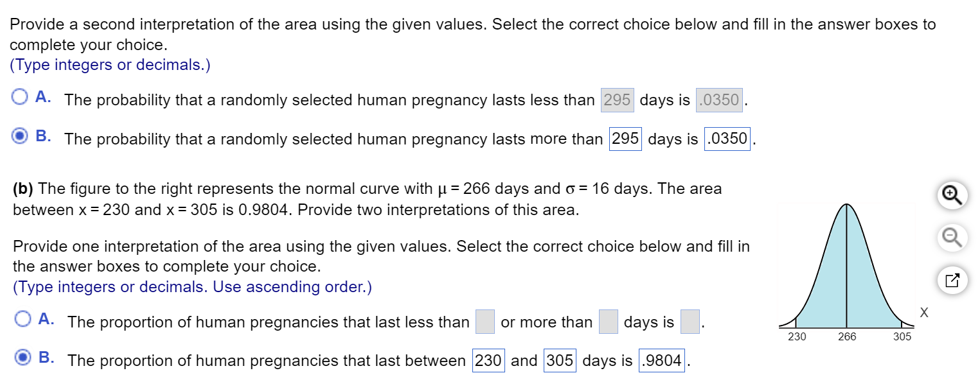Click the blank proportion box in choice A
Viewport: 980px width, 391px height.
coord(690,321)
